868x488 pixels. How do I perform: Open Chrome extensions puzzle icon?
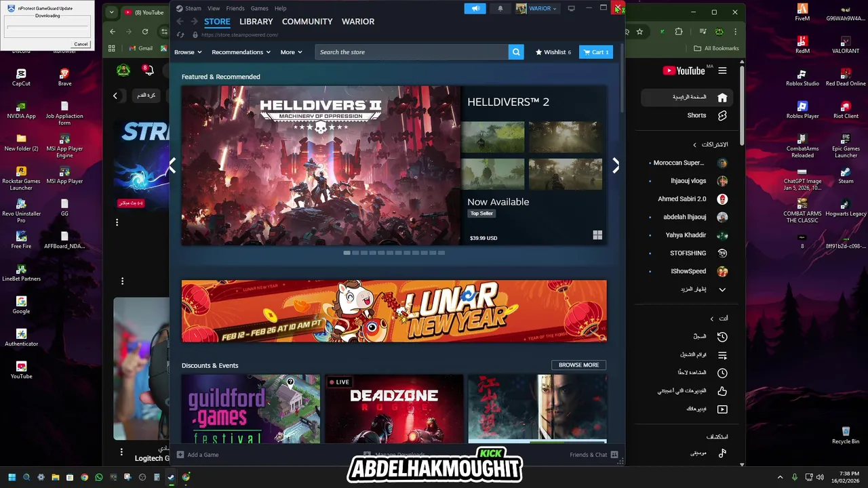tap(679, 31)
